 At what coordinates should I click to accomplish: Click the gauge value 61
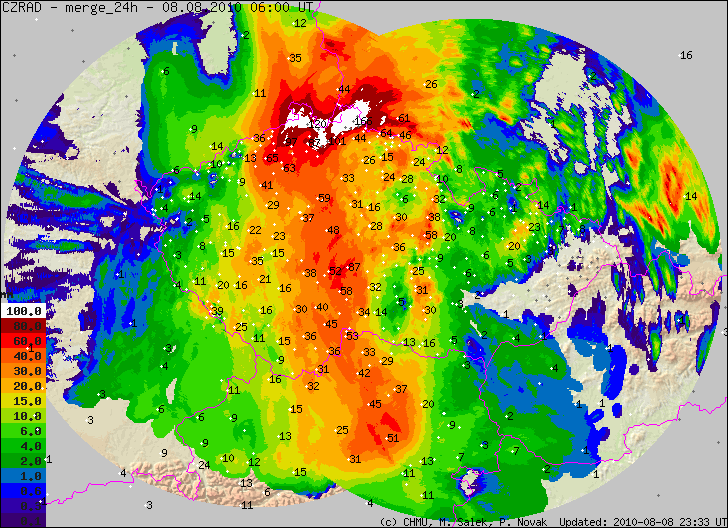click(x=404, y=118)
